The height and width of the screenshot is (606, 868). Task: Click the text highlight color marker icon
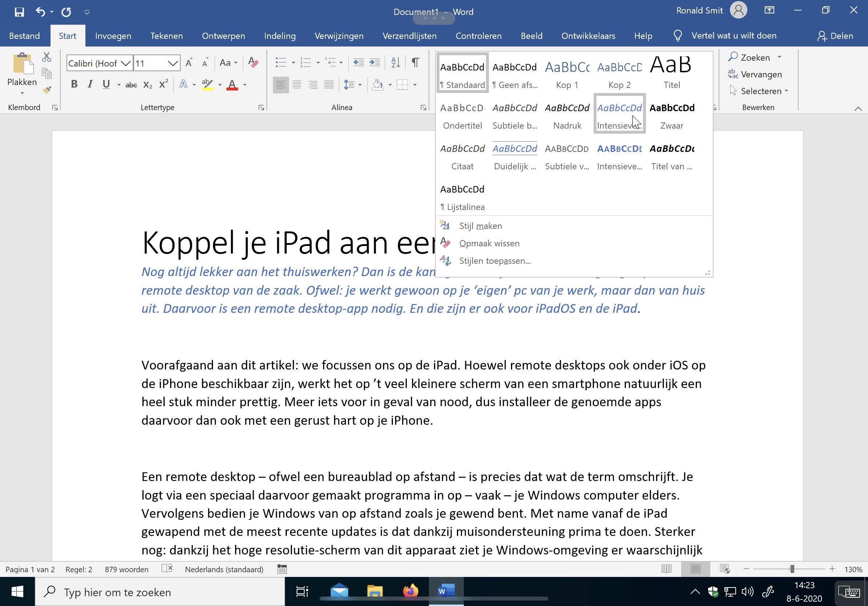[207, 85]
